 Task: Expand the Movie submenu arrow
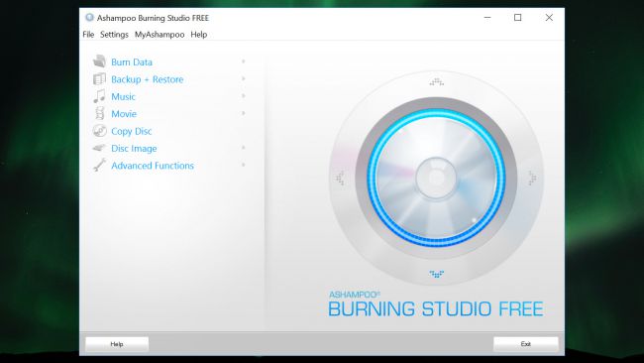click(x=243, y=113)
